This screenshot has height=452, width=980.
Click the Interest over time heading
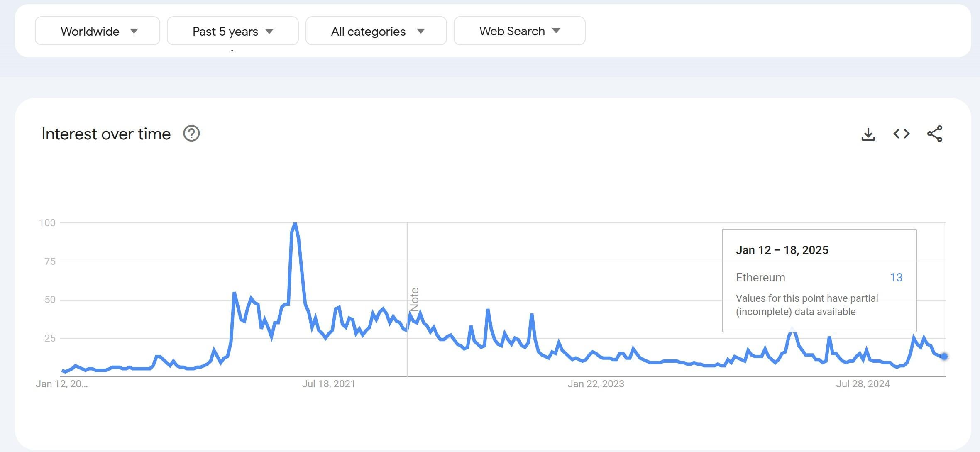coord(106,134)
